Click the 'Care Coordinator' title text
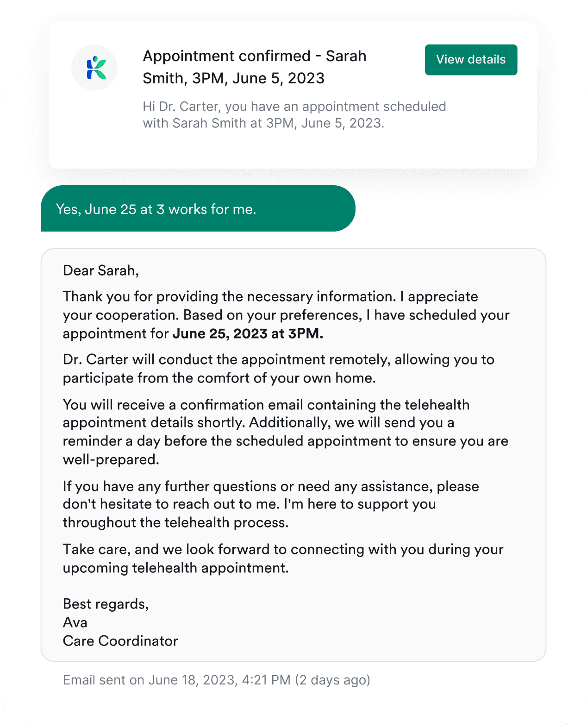The height and width of the screenshot is (728, 587). pyautogui.click(x=120, y=641)
